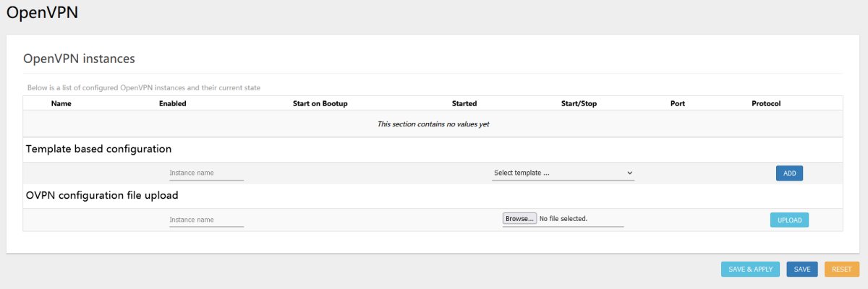Open the Select template dropdown

(x=563, y=173)
